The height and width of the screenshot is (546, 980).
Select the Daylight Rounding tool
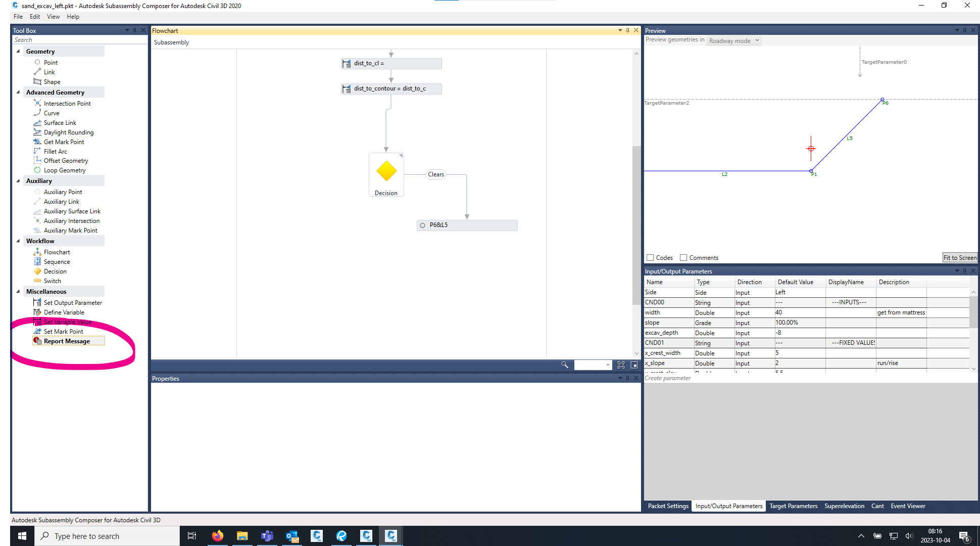coord(68,132)
